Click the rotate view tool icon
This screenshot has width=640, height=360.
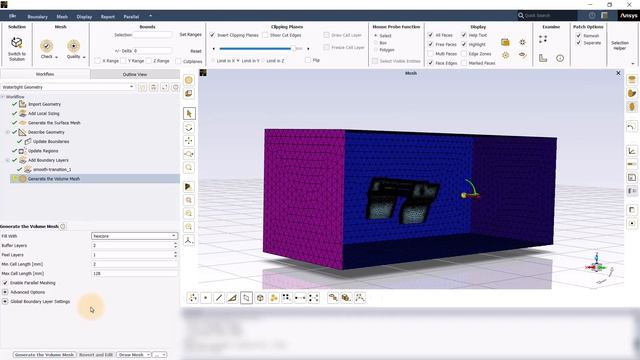coord(189,127)
